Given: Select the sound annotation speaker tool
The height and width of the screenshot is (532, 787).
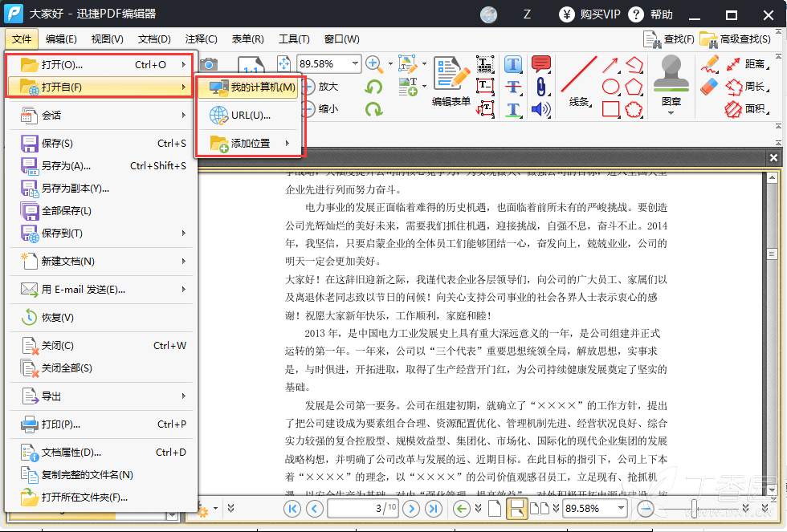Looking at the screenshot, I should (540, 109).
